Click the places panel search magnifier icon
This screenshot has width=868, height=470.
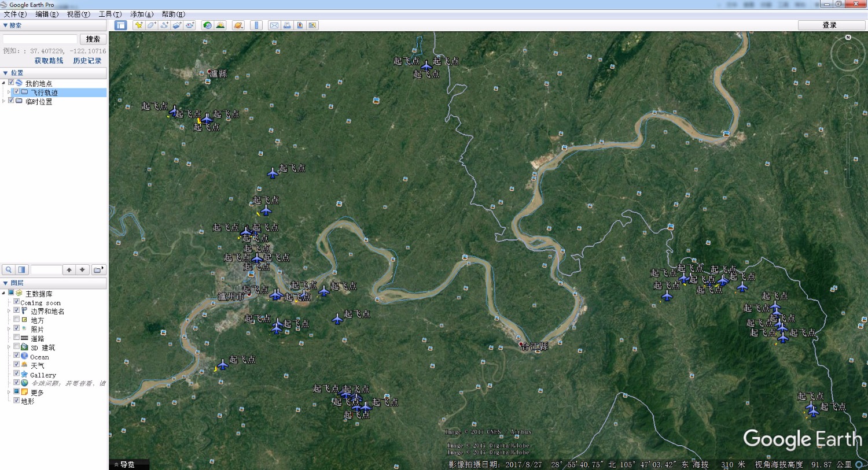tap(9, 270)
